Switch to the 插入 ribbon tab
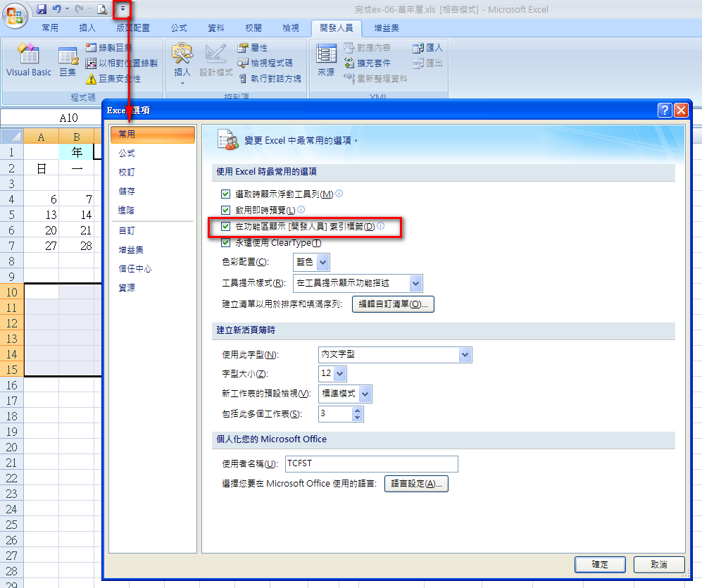This screenshot has width=702, height=588. click(x=87, y=27)
